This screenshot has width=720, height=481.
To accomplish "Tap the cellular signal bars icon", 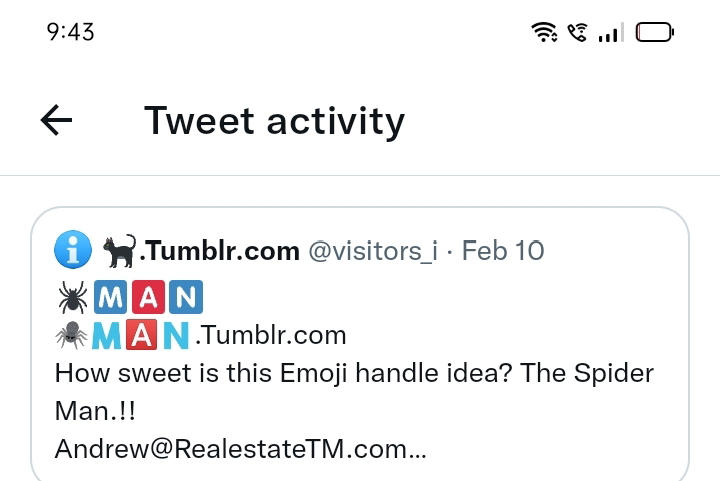I will pos(608,34).
